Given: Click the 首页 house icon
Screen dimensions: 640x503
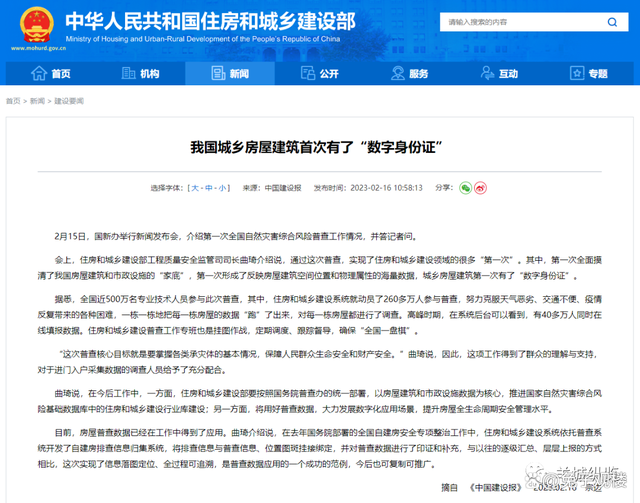Looking at the screenshot, I should coord(39,73).
